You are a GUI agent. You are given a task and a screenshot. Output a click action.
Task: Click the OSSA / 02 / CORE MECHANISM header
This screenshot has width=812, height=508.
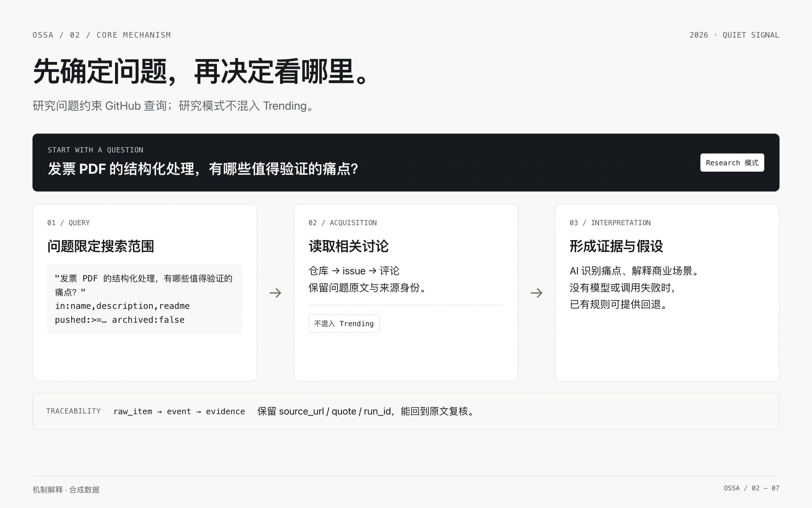point(101,35)
